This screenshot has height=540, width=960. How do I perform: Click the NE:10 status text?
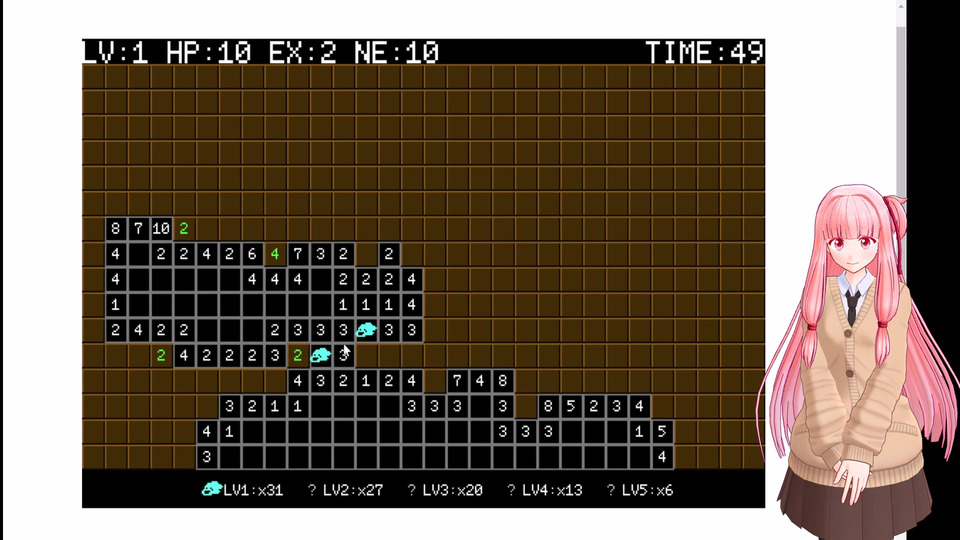(397, 53)
